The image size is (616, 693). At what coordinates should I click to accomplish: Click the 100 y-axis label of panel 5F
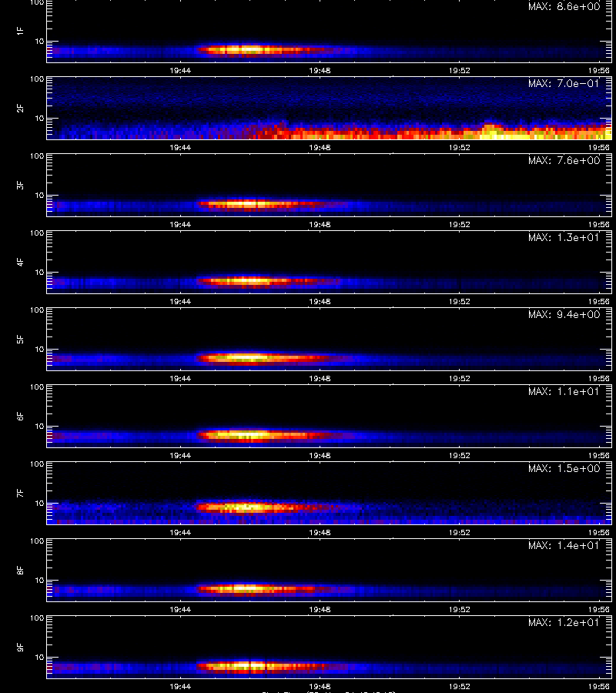[37, 310]
